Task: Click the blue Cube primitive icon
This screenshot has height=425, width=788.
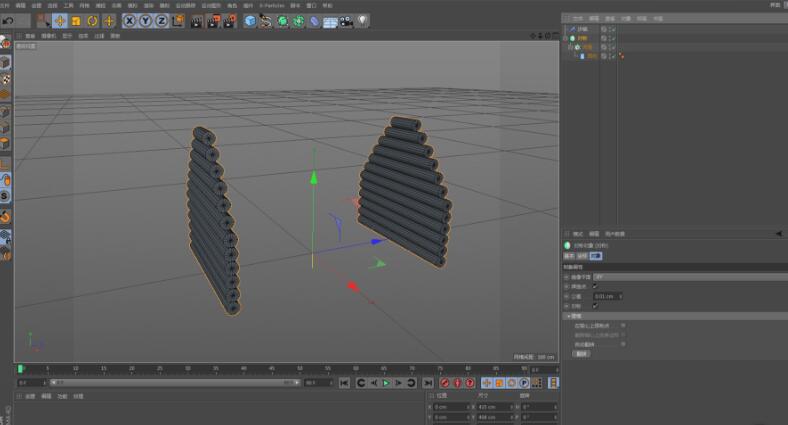Action: 250,20
